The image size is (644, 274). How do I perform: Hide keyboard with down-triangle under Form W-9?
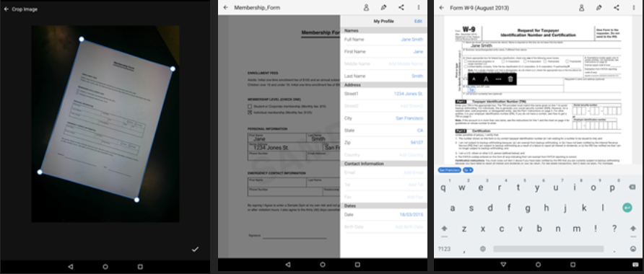click(503, 265)
